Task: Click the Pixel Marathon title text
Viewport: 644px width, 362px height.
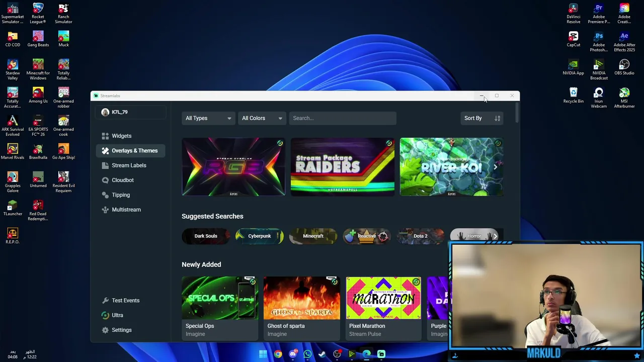Action: [x=367, y=326]
